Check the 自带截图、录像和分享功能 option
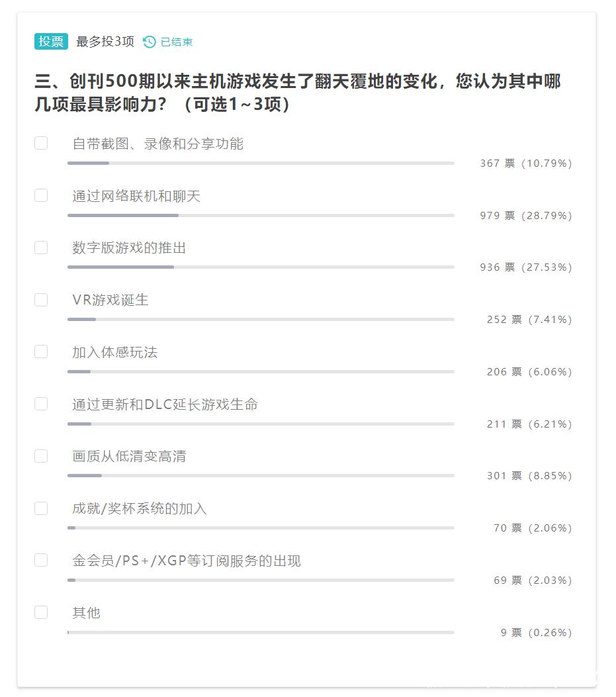Screen dimensions: 616x697 point(41,142)
